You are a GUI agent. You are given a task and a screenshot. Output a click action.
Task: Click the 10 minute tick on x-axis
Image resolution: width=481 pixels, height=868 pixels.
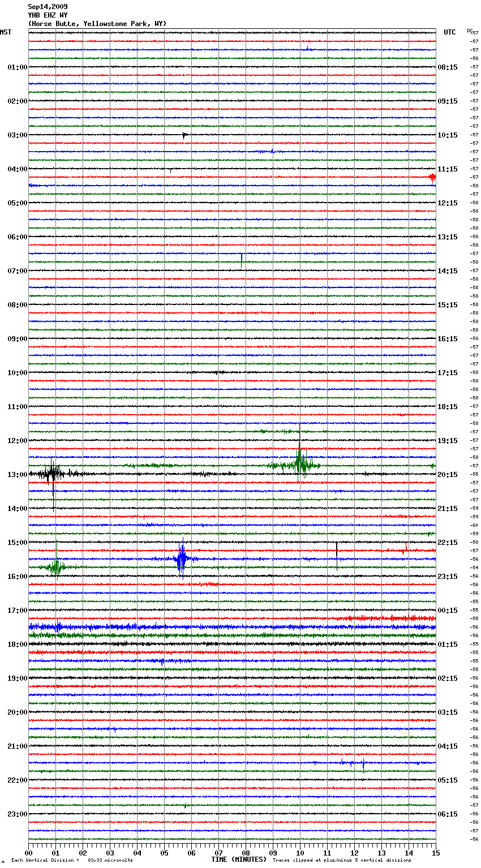click(300, 853)
